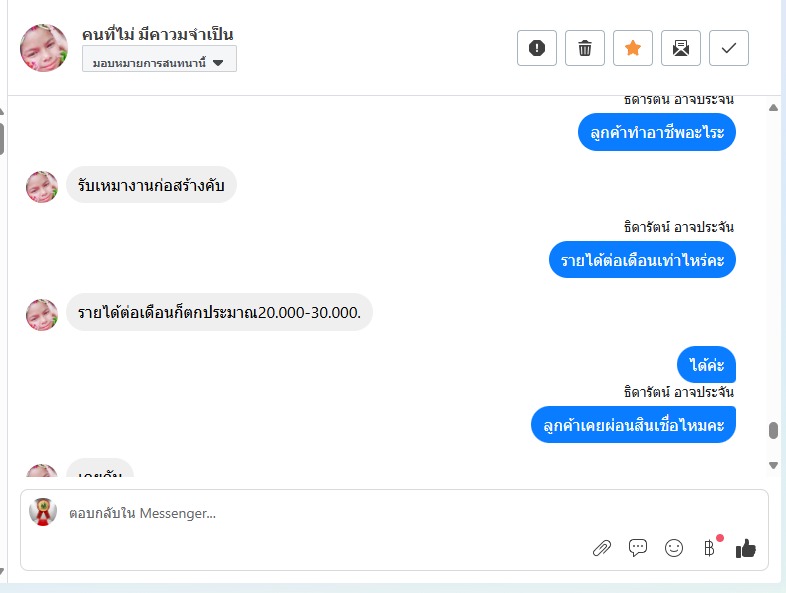Screen dimensions: 786x593
Task: Send a thumbs up like
Action: tap(745, 548)
